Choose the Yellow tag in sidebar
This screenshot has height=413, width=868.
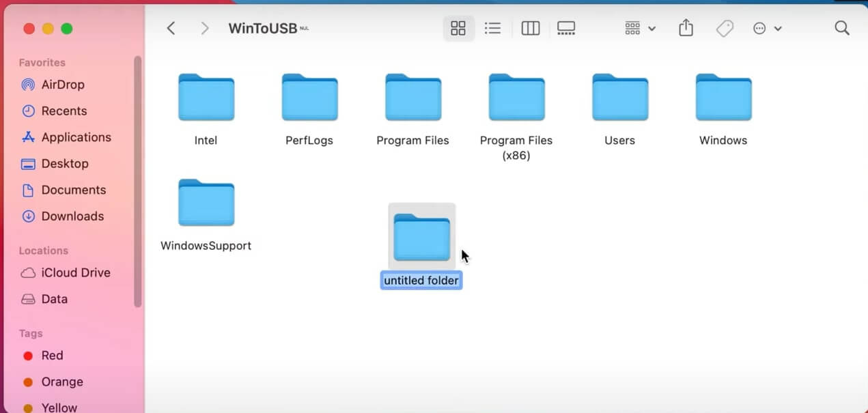[x=51, y=408]
